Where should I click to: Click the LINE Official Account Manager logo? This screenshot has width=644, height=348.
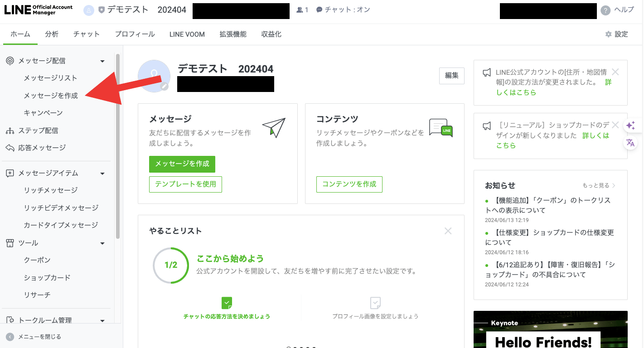pos(39,10)
